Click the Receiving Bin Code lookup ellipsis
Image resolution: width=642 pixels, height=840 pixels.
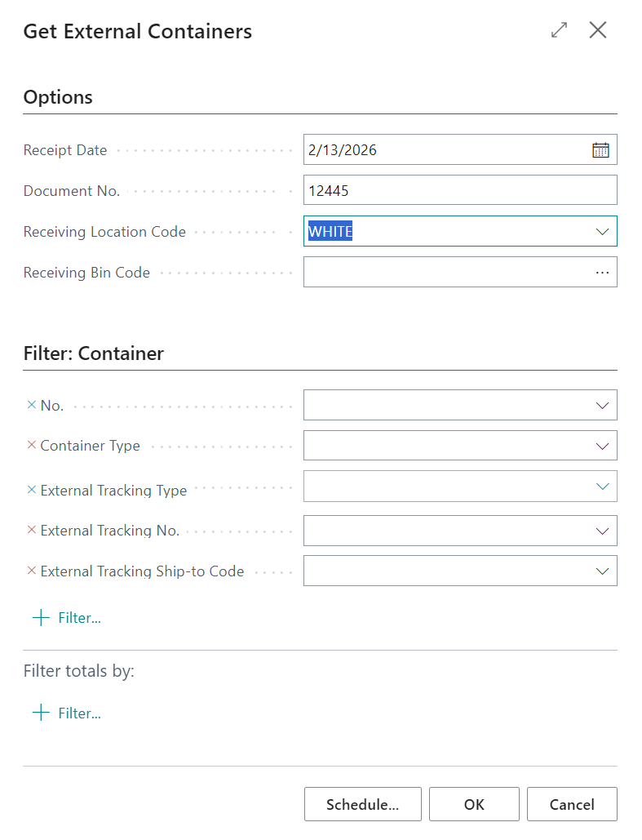pos(602,272)
